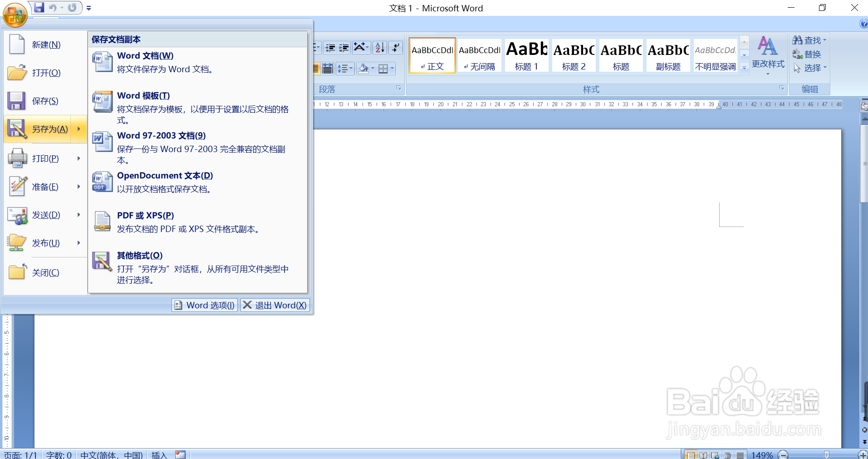The width and height of the screenshot is (868, 459).
Task: Click the shading paint bucket icon
Action: tap(363, 69)
